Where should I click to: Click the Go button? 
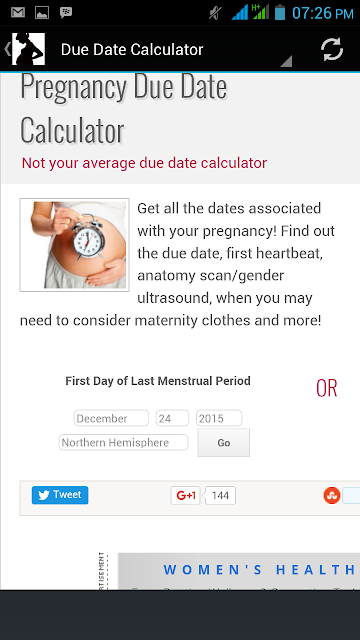coord(224,442)
